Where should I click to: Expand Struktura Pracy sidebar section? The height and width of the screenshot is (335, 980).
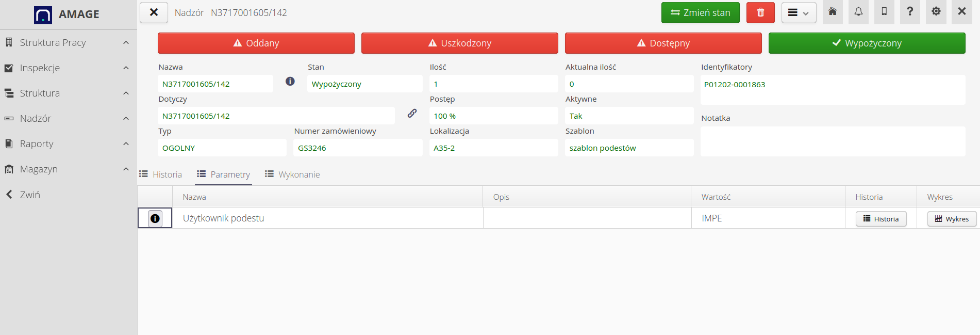[68, 42]
